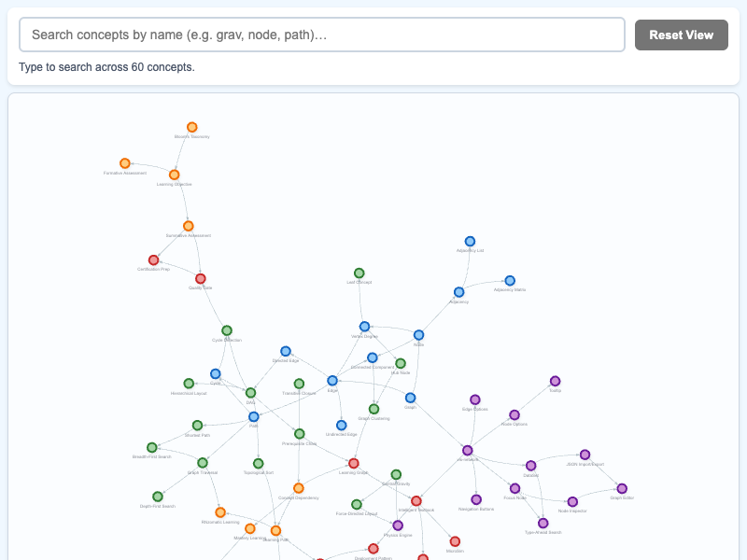Click the Node Options purple node
This screenshot has width=747, height=560.
(x=514, y=414)
